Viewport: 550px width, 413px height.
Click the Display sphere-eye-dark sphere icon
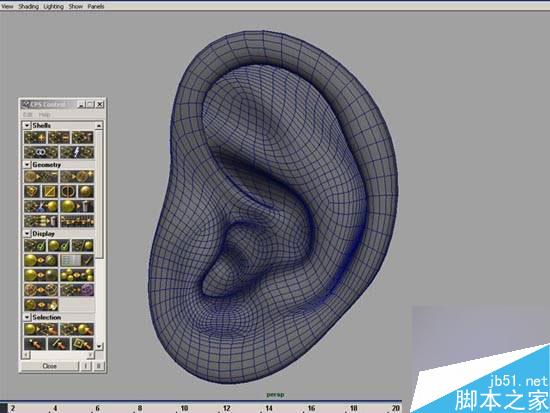pos(41,275)
